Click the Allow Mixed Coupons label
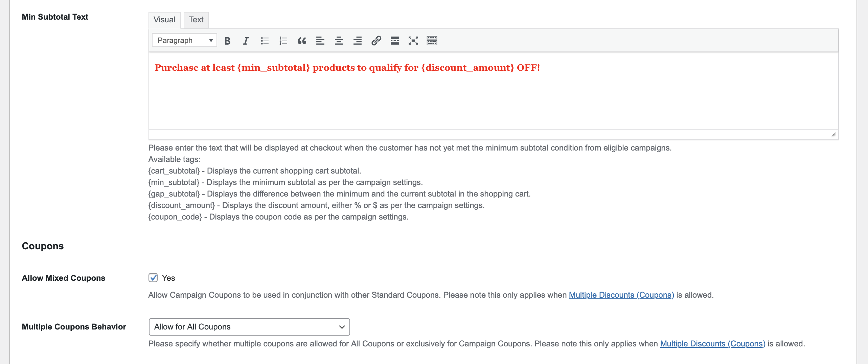The width and height of the screenshot is (868, 364). [x=64, y=278]
